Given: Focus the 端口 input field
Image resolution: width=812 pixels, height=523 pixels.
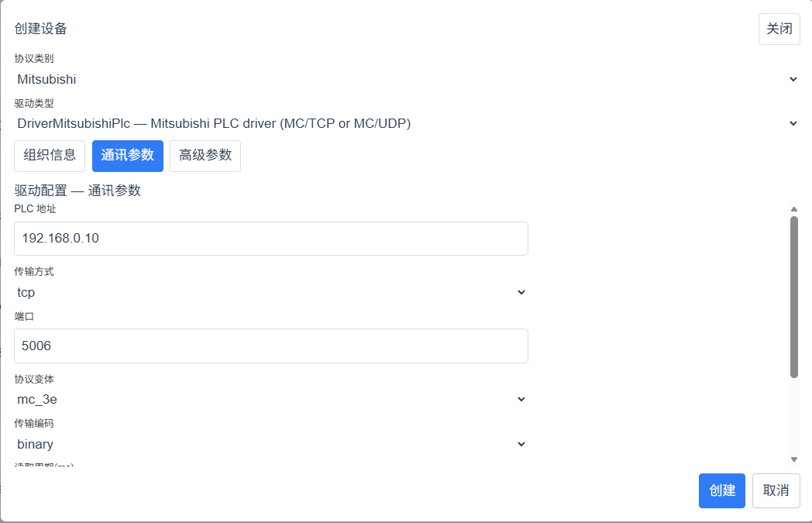Looking at the screenshot, I should tap(271, 346).
